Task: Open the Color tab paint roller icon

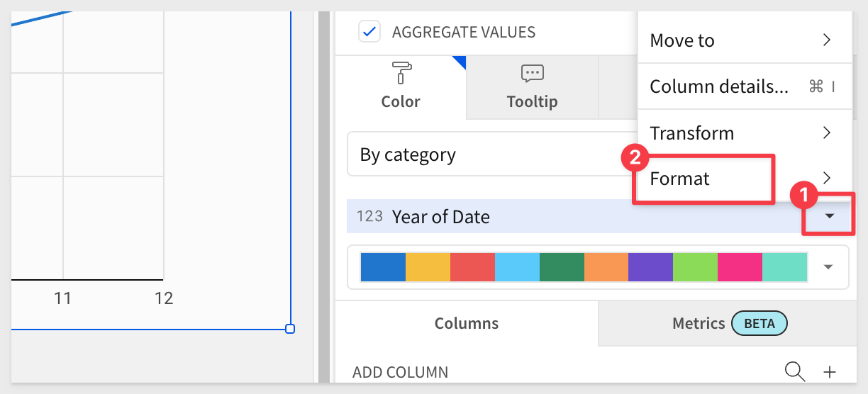Action: [401, 74]
